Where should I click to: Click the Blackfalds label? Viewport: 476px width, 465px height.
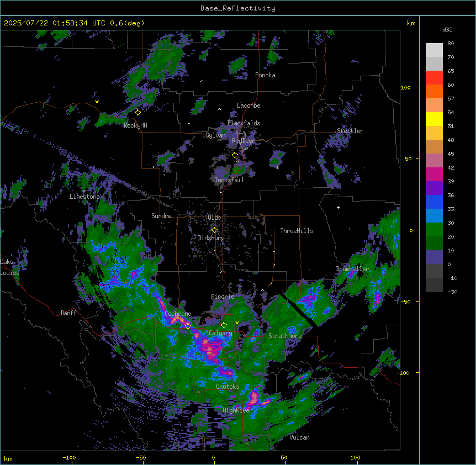pyautogui.click(x=244, y=123)
